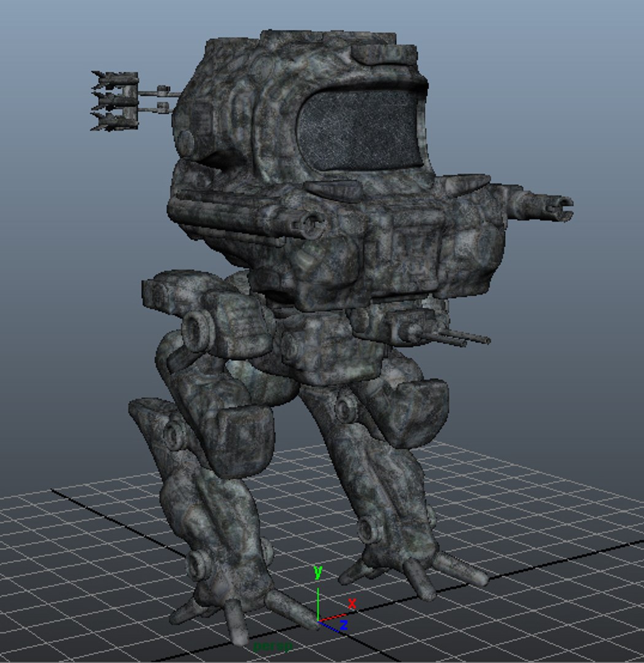Click the blue Z axis label of gizmo
The width and height of the screenshot is (644, 663).
point(344,625)
